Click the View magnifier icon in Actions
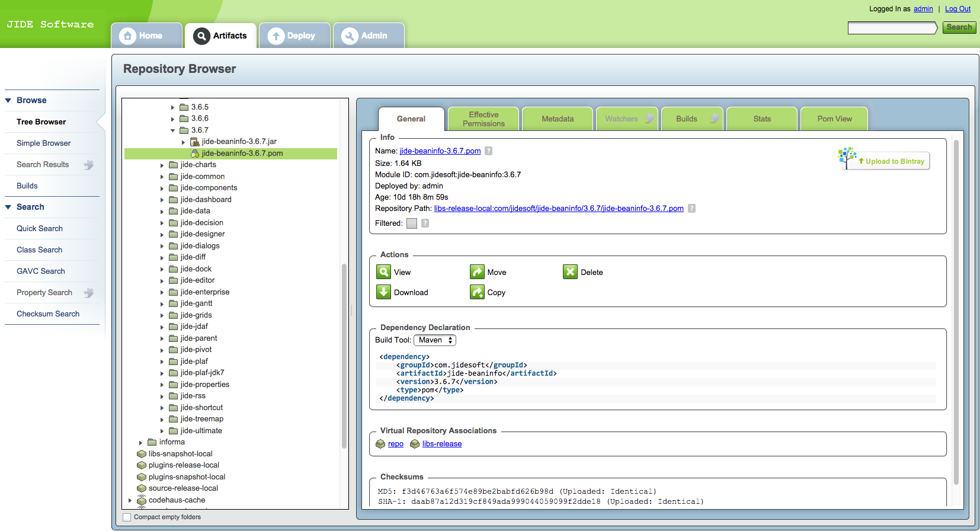 point(383,272)
